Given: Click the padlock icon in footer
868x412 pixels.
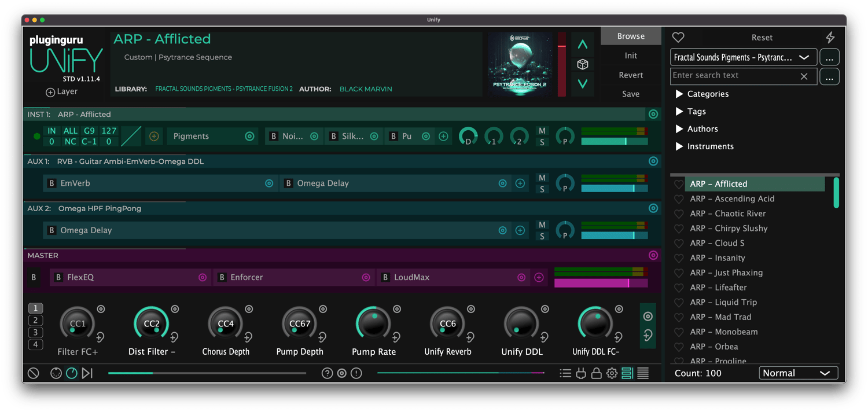Looking at the screenshot, I should (596, 373).
